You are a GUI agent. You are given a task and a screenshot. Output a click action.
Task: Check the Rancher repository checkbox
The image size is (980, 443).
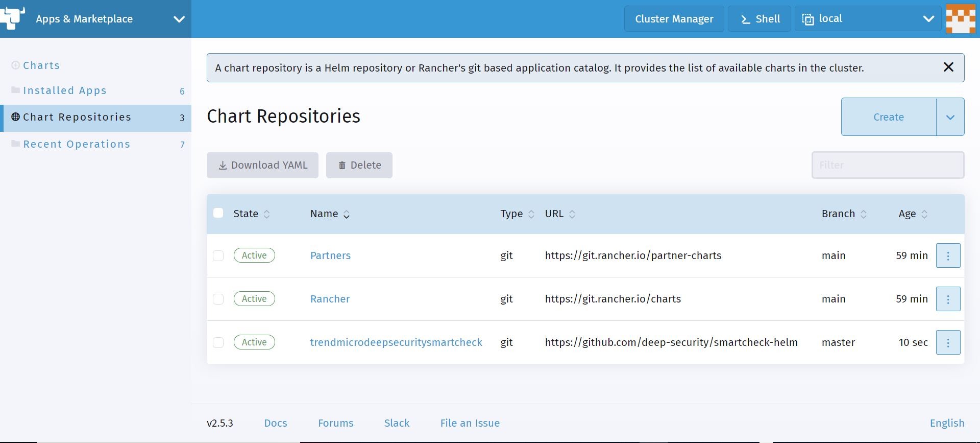(218, 299)
